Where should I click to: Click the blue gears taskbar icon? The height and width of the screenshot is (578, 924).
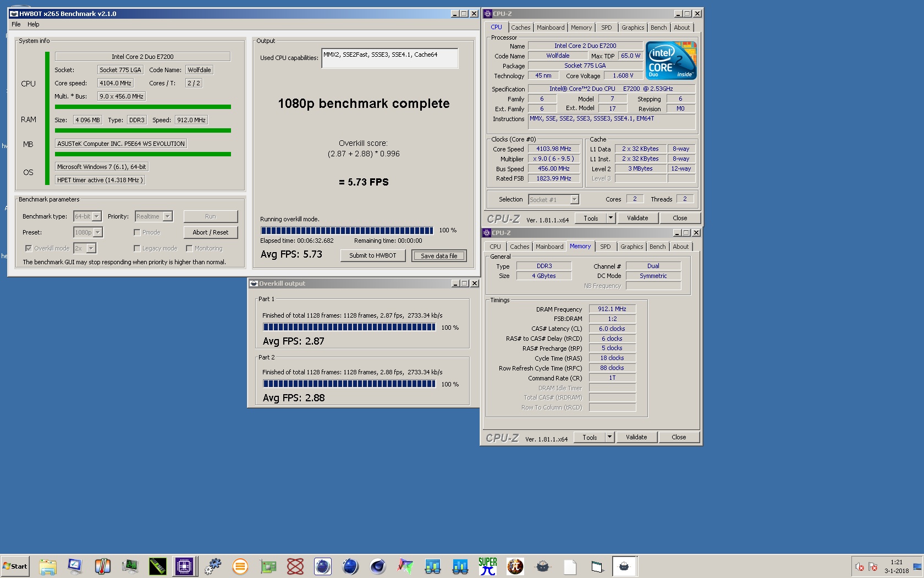212,566
